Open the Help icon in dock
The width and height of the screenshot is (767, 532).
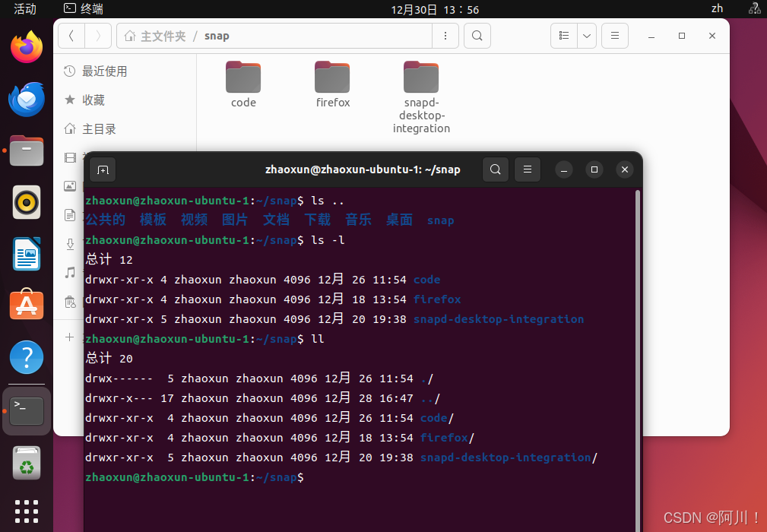(27, 357)
